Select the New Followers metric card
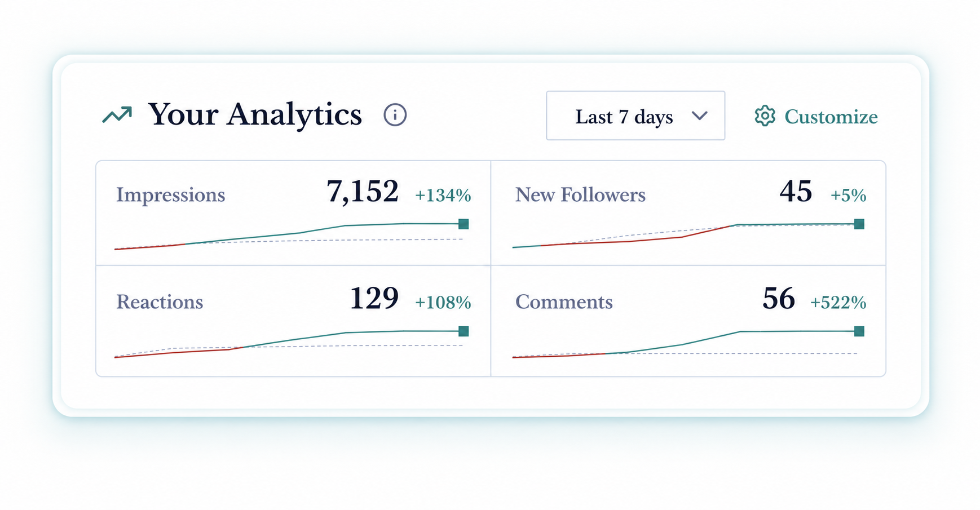Image resolution: width=980 pixels, height=510 pixels. click(x=688, y=213)
